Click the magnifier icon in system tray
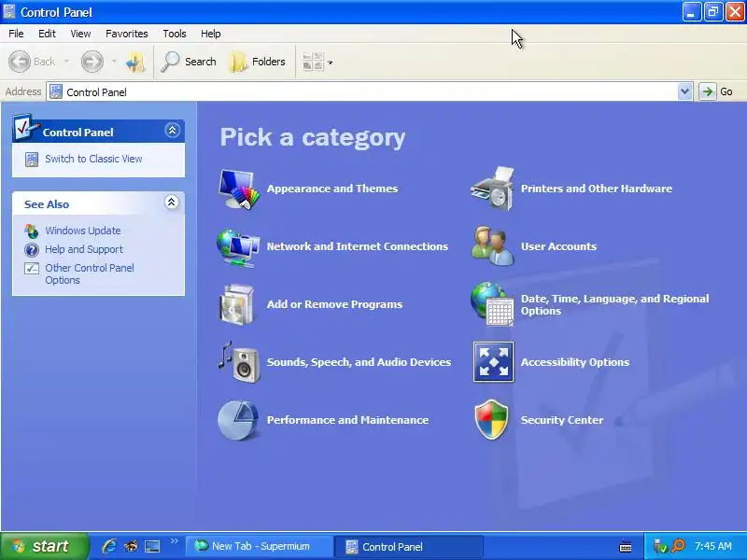 click(x=678, y=546)
